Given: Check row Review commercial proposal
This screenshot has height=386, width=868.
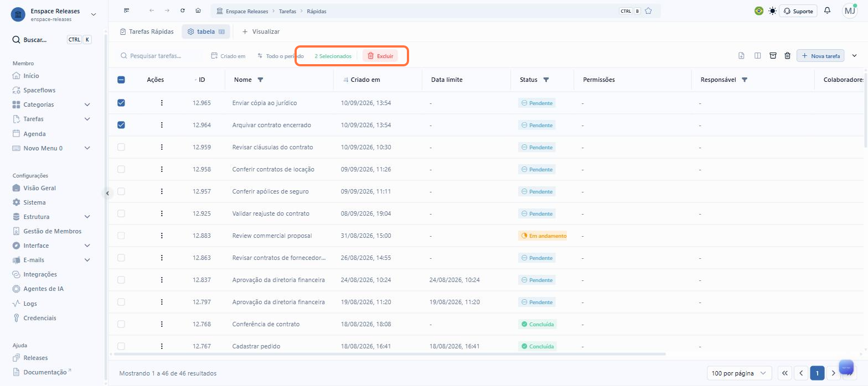Looking at the screenshot, I should pos(121,236).
